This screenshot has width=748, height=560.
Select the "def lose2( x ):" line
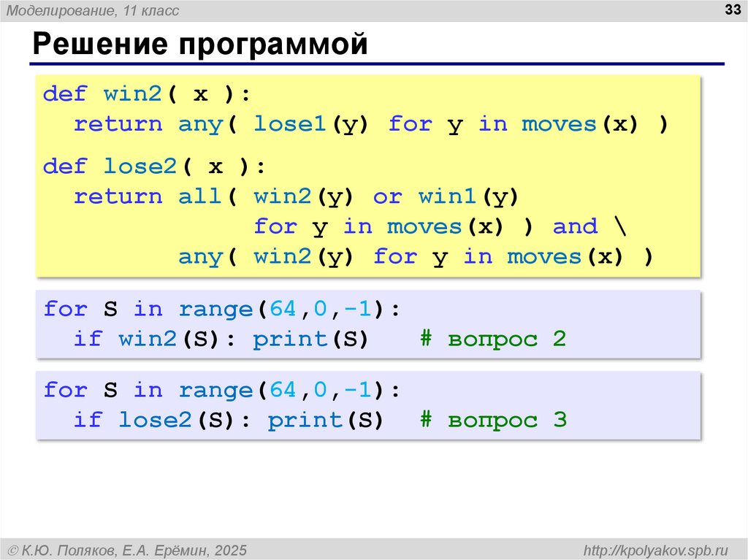pos(154,166)
